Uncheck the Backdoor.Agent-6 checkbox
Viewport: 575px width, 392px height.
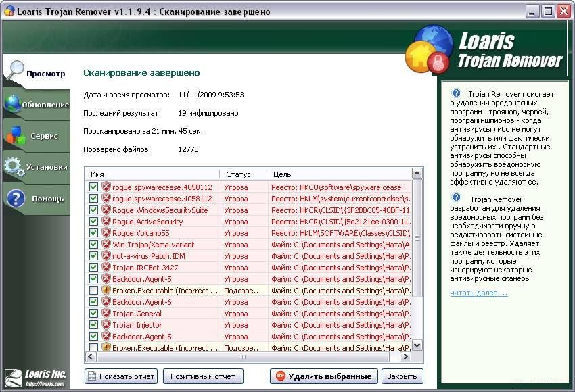click(93, 302)
